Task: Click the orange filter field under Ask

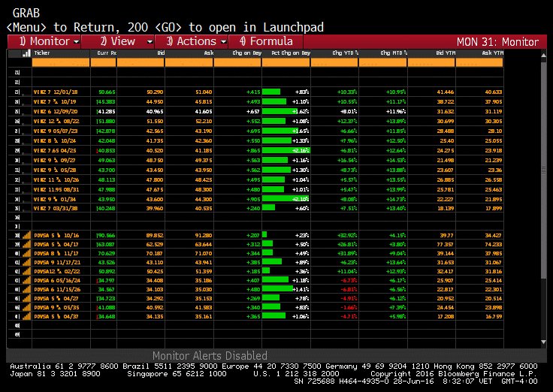Action: pos(189,62)
